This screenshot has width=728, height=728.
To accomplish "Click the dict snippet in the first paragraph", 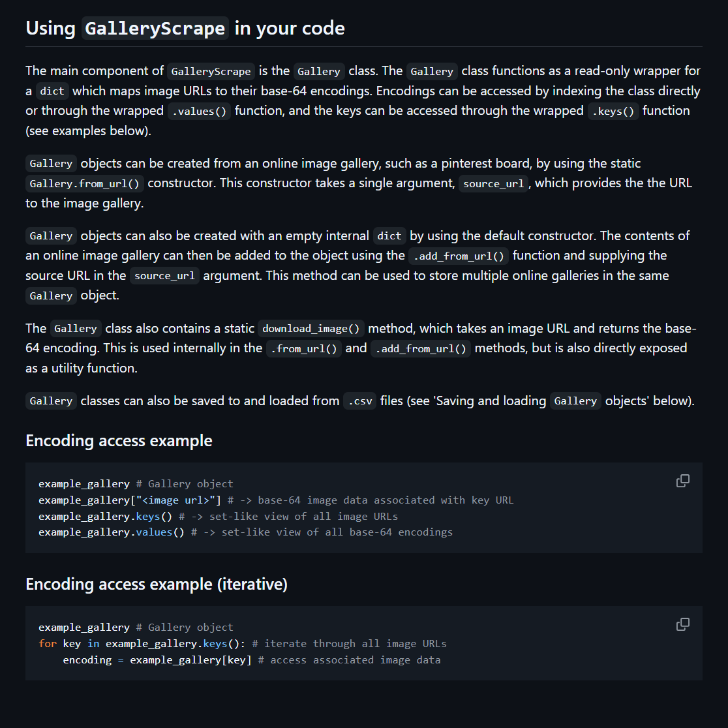I will (52, 91).
